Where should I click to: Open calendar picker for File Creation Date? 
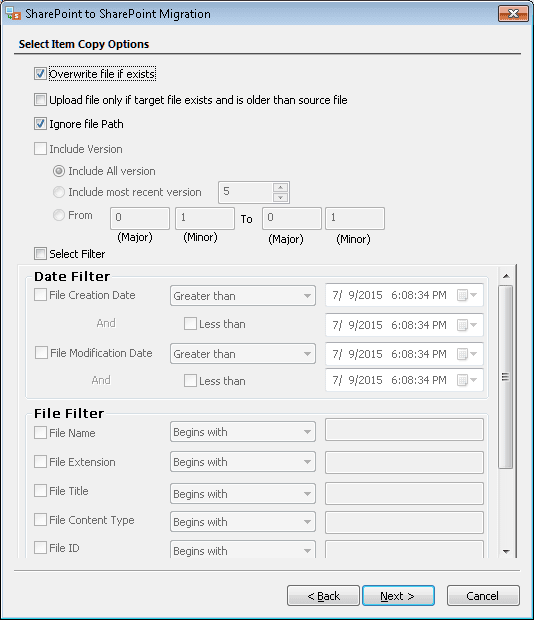[467, 295]
